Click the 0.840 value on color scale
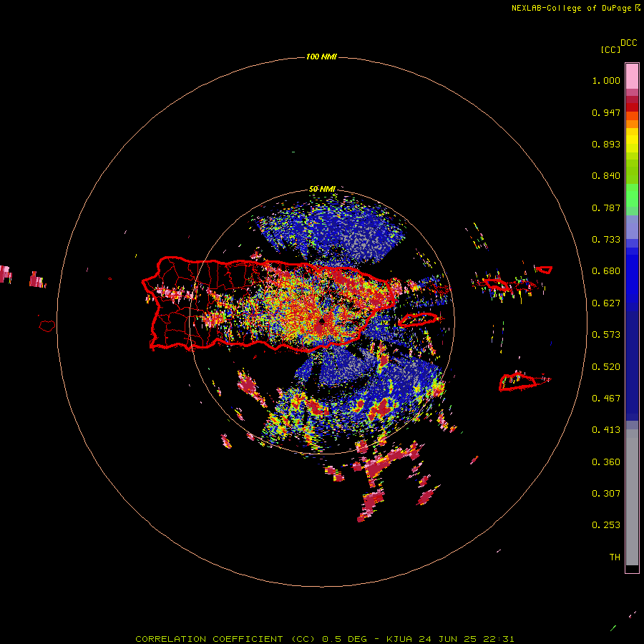This screenshot has height=644, width=644. (606, 176)
